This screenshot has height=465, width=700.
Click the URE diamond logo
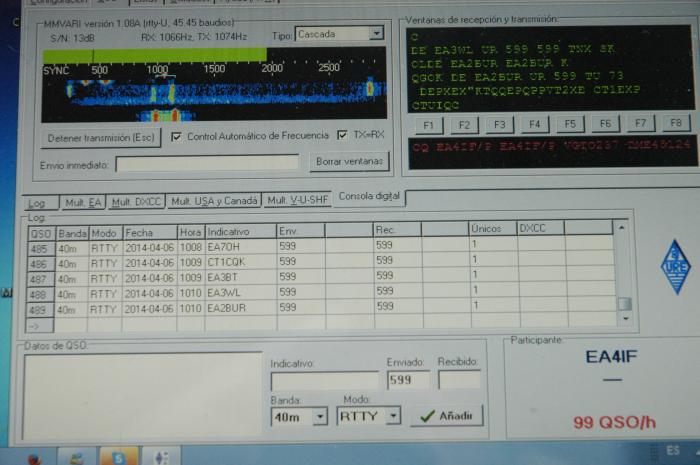(x=675, y=267)
